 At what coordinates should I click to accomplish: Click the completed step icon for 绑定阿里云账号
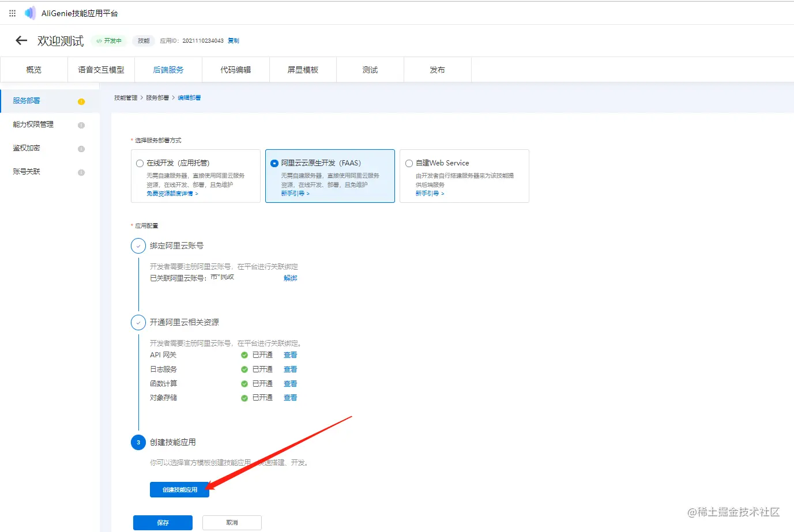coord(138,246)
